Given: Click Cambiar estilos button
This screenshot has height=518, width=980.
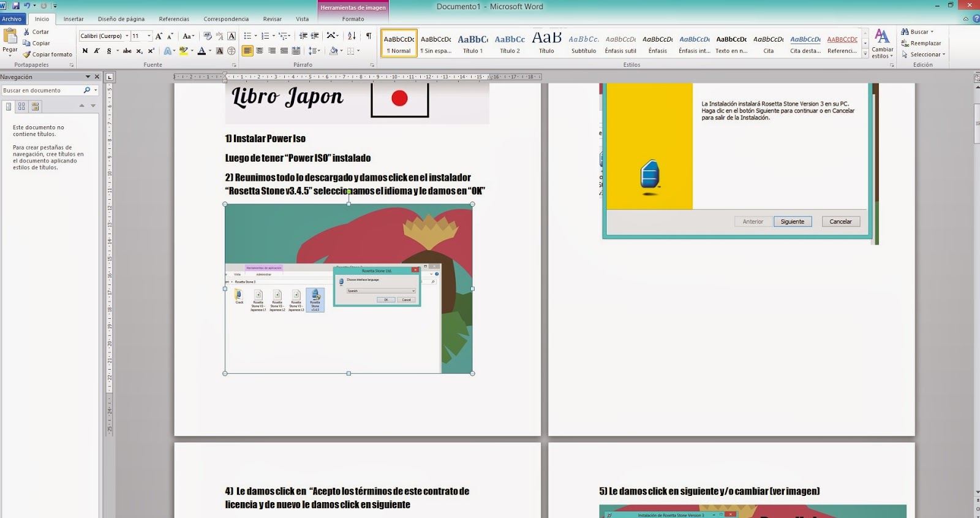Looking at the screenshot, I should [882, 44].
